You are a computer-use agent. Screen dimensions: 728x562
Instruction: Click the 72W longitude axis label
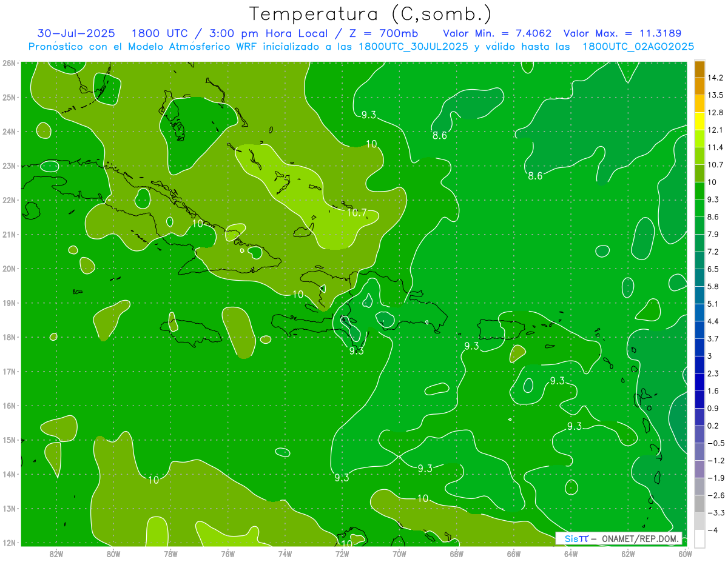point(342,554)
